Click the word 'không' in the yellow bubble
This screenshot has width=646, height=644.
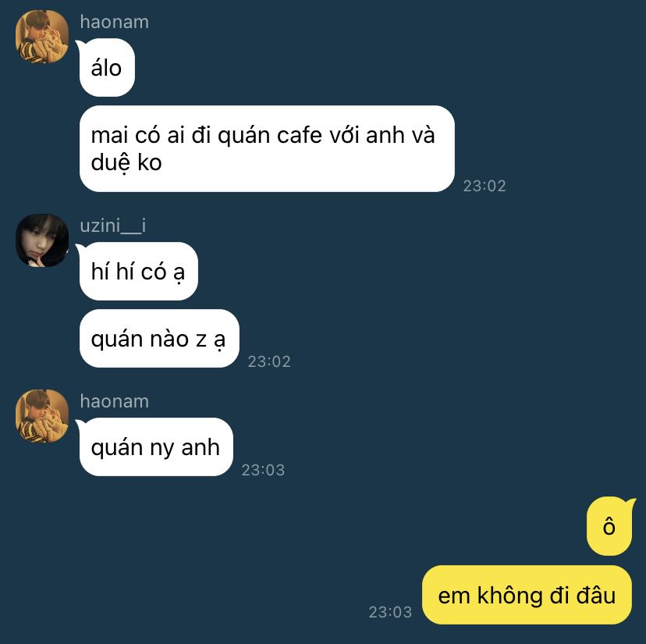(510, 596)
